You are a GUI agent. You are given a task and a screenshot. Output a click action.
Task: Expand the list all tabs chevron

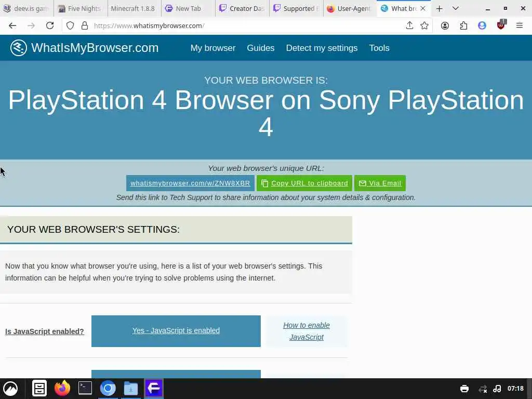(456, 8)
